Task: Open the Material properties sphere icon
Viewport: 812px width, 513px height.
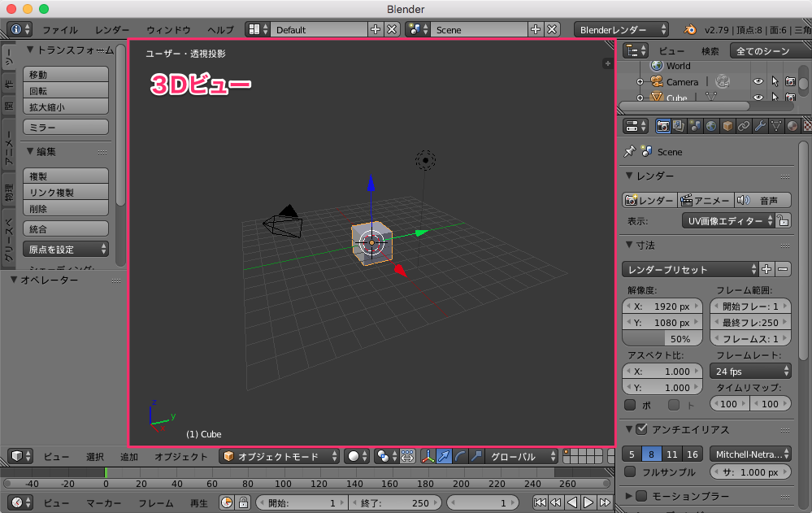Action: pyautogui.click(x=792, y=126)
